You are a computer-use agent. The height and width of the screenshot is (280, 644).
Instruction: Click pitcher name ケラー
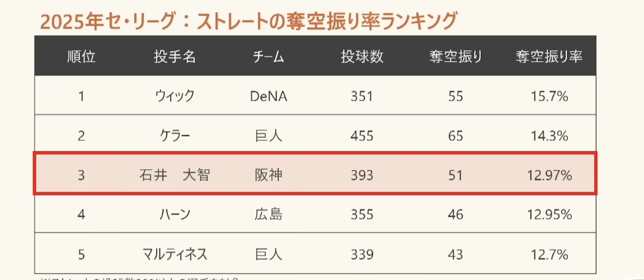coord(175,136)
